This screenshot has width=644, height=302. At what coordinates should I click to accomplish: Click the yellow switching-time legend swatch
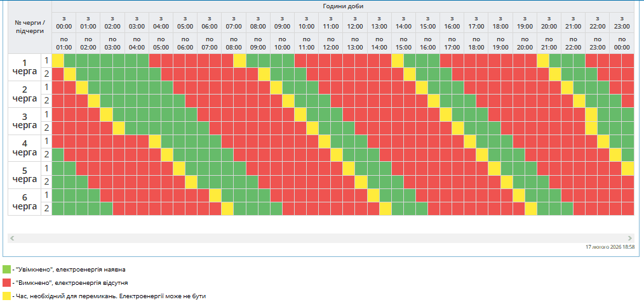pos(7,296)
